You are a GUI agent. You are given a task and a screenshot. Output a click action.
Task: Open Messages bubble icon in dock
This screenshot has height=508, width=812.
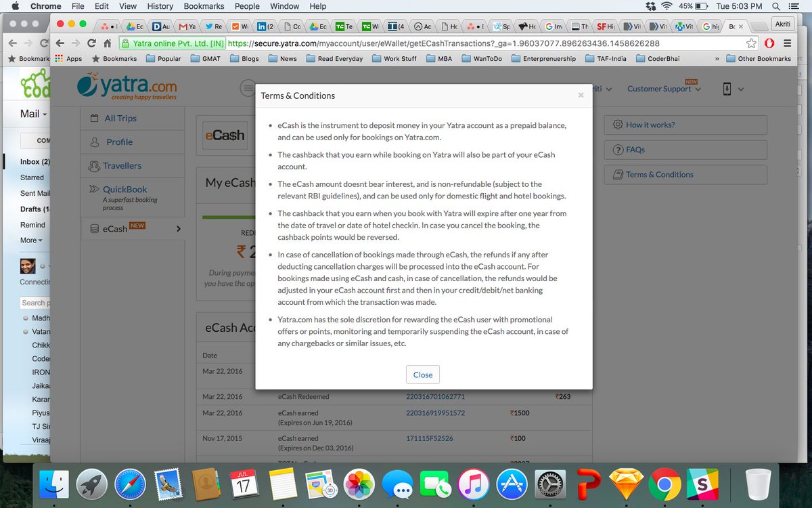click(x=397, y=484)
